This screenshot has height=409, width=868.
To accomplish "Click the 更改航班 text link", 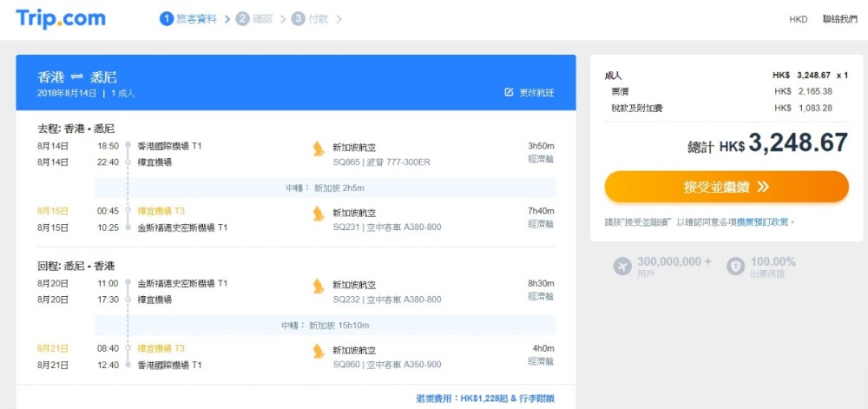I will pos(536,93).
